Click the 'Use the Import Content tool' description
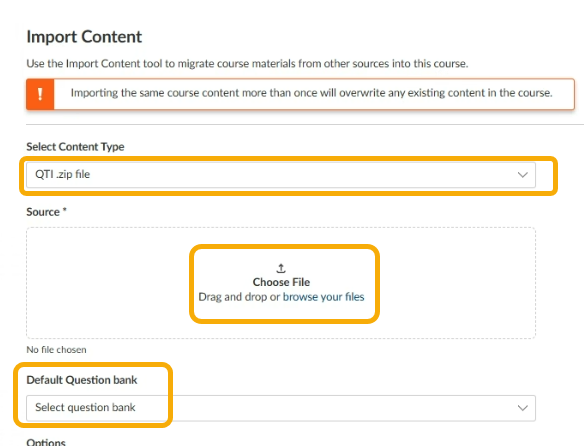584x446 pixels. click(247, 64)
